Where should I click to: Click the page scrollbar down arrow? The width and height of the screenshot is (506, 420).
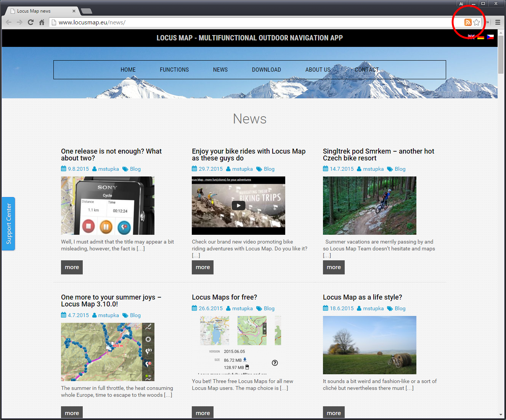coord(501,414)
